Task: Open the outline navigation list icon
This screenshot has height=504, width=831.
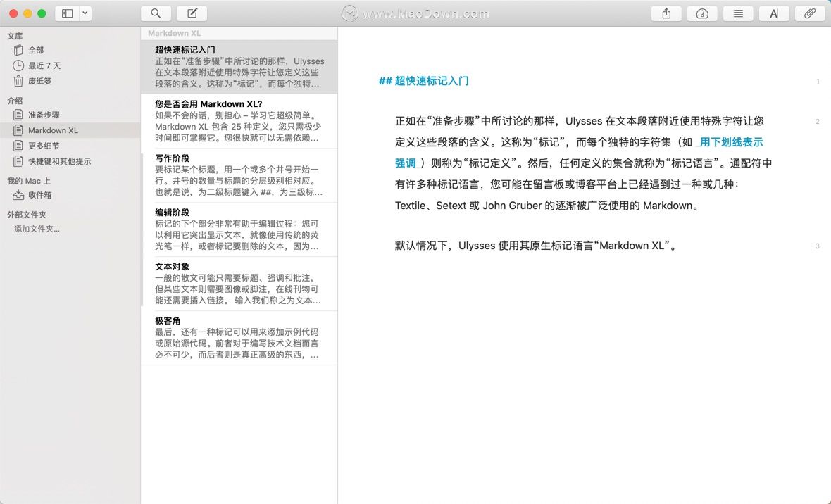Action: (x=738, y=13)
